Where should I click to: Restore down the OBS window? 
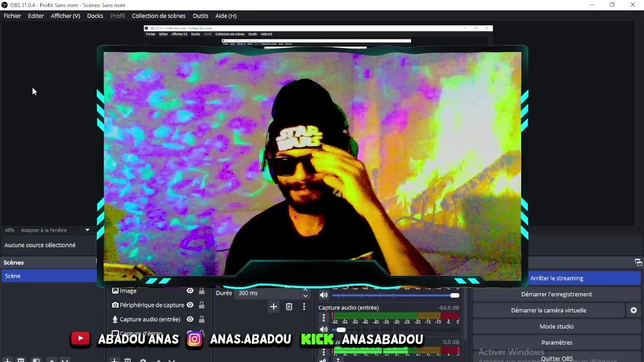(612, 5)
